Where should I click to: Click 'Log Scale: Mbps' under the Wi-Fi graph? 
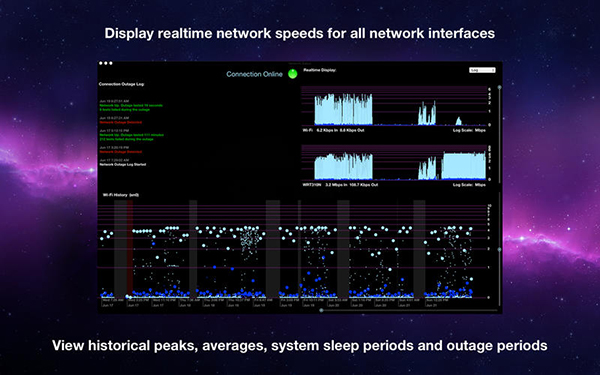pos(469,130)
